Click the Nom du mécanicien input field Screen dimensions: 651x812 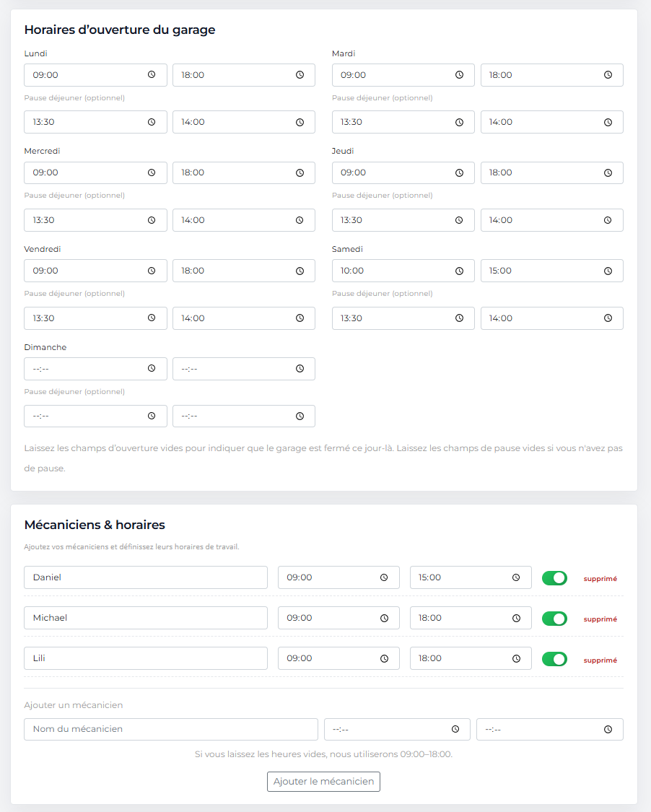point(170,729)
